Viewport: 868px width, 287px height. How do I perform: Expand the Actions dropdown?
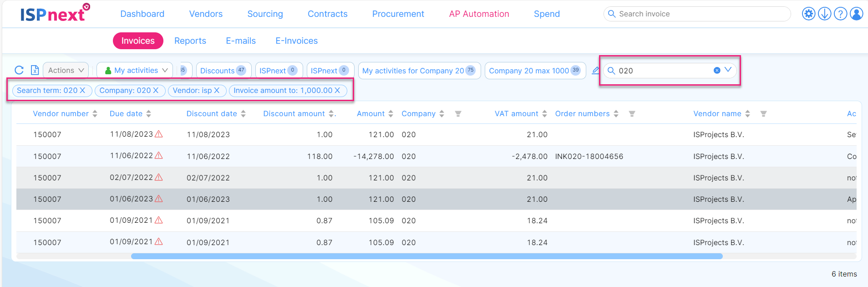pyautogui.click(x=66, y=70)
